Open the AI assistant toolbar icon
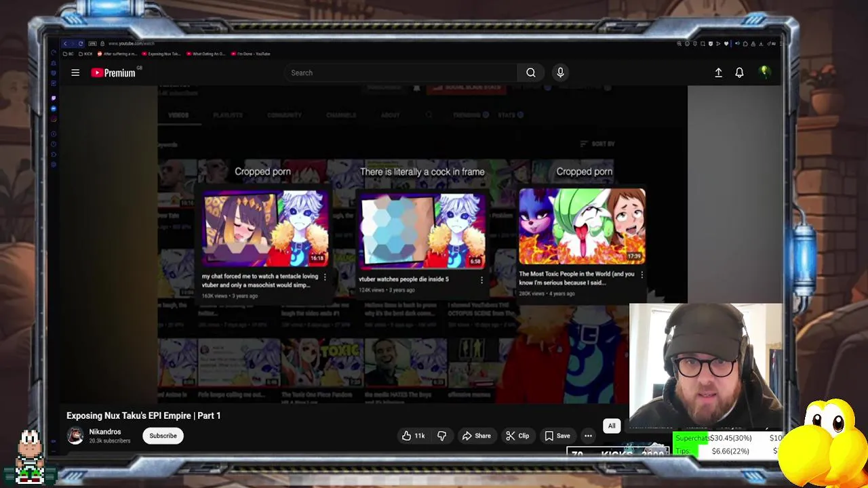This screenshot has width=868, height=488. pos(772,43)
